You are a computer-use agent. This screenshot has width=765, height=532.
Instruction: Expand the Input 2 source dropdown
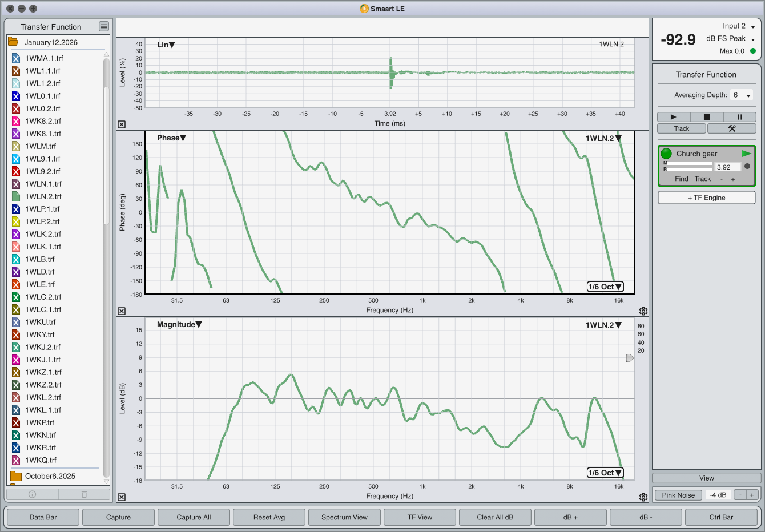point(739,26)
